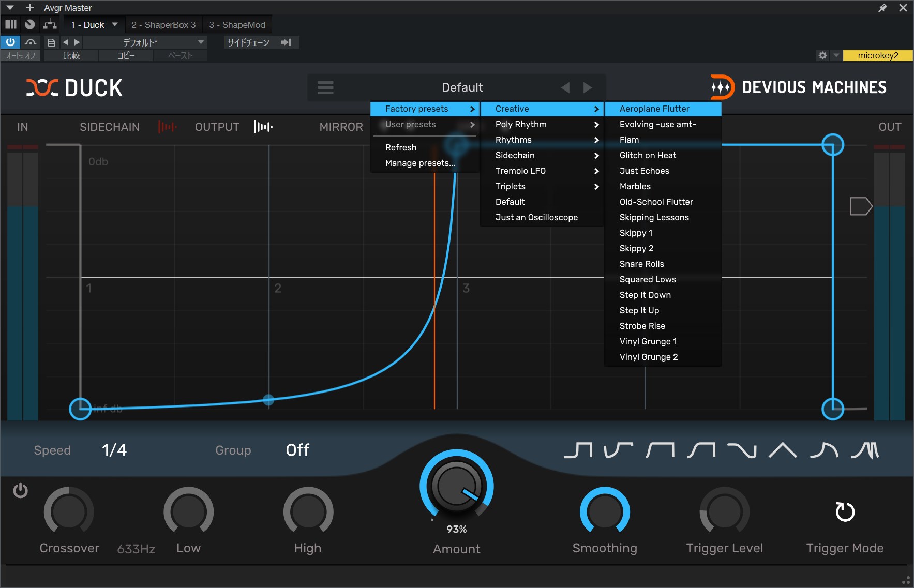Adjust the Amount knob
The height and width of the screenshot is (588, 914).
[457, 486]
